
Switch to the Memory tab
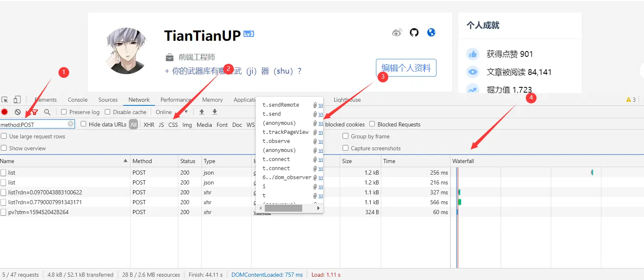point(212,100)
